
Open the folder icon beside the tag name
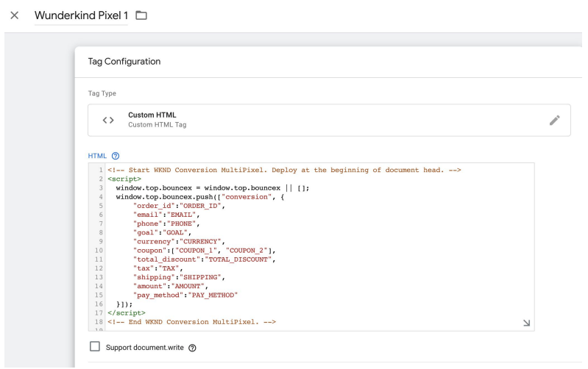(141, 15)
